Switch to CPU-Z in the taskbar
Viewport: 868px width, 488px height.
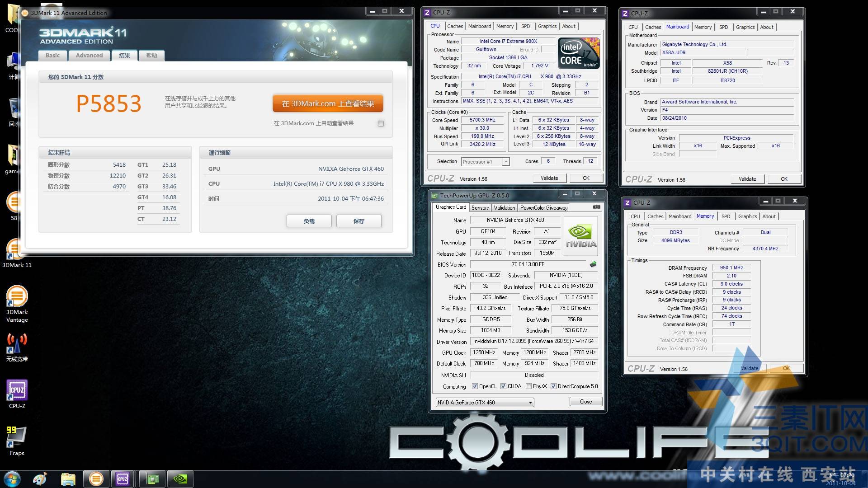tap(123, 479)
